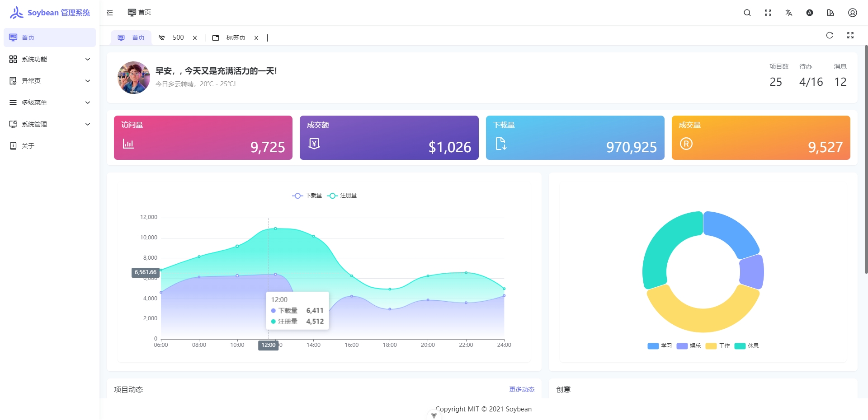Toggle fullscreen mode in the header
868x420 pixels.
coord(768,13)
